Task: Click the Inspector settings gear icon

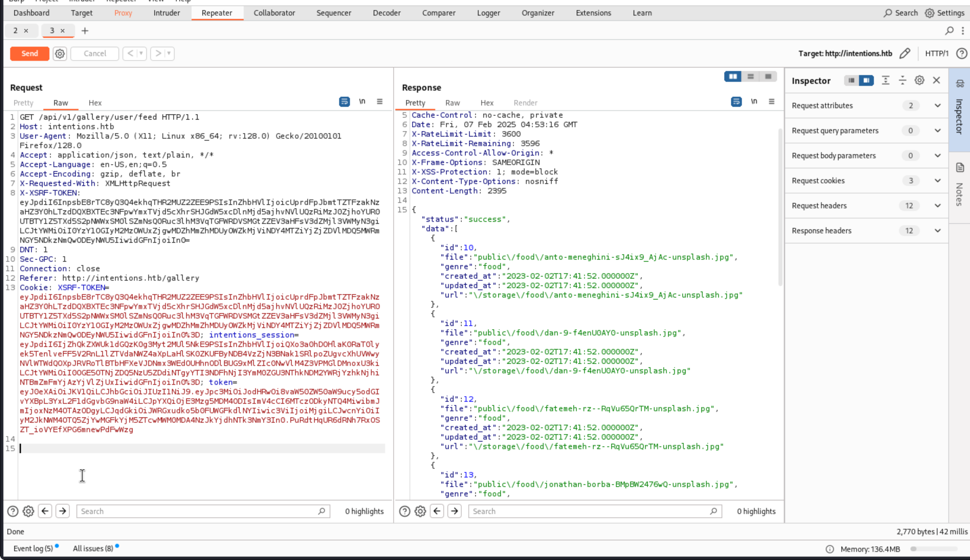Action: 919,80
